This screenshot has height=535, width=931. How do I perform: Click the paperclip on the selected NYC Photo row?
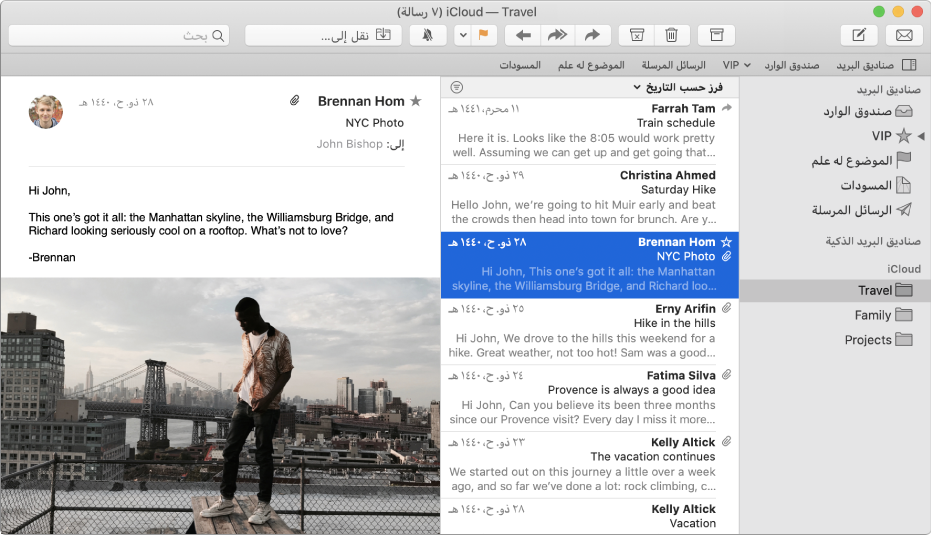tap(726, 257)
